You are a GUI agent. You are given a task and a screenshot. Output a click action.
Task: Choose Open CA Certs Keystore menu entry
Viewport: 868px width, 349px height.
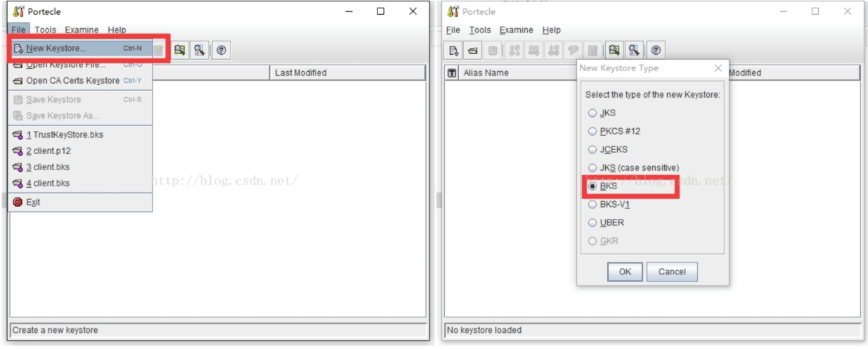click(x=80, y=80)
